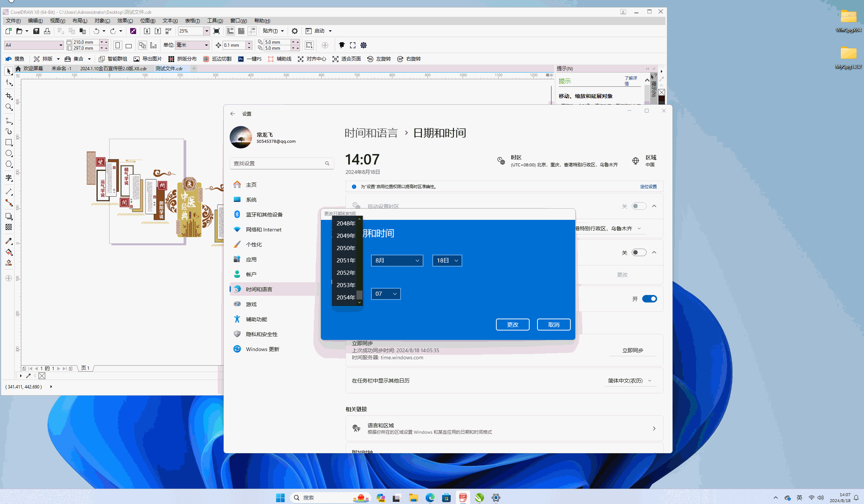Select 2051年 in the year list

tap(346, 261)
